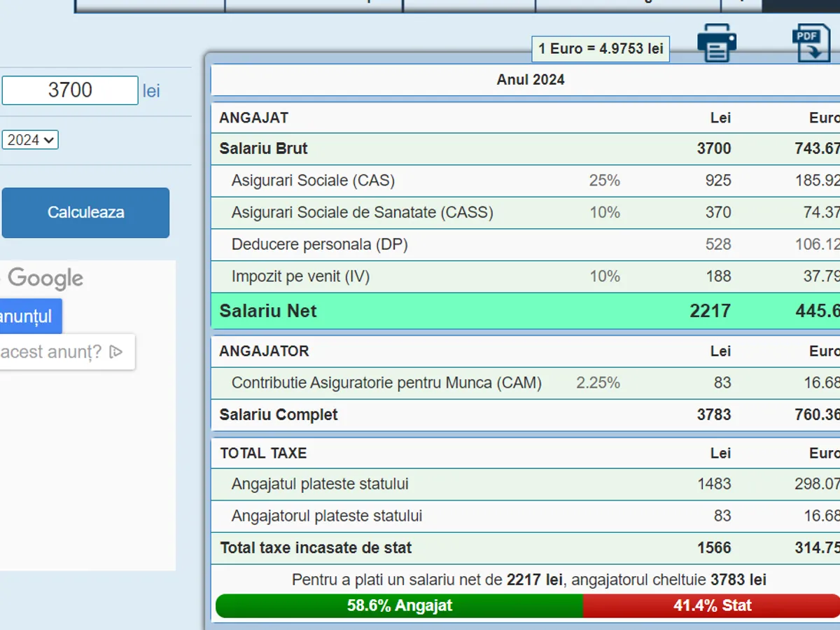The height and width of the screenshot is (630, 840).
Task: Select the 'Anul 2024' table header
Action: [x=530, y=80]
